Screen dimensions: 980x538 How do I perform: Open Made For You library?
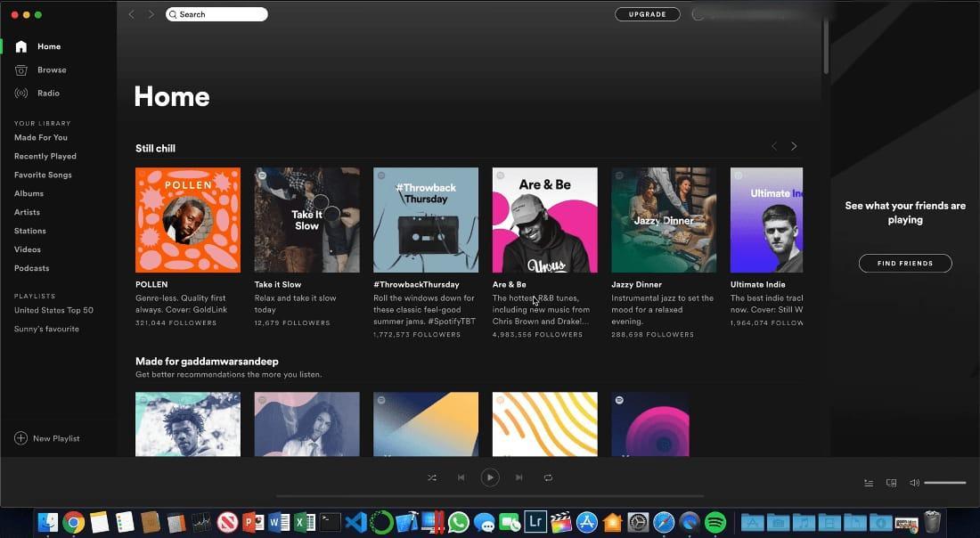pos(41,137)
